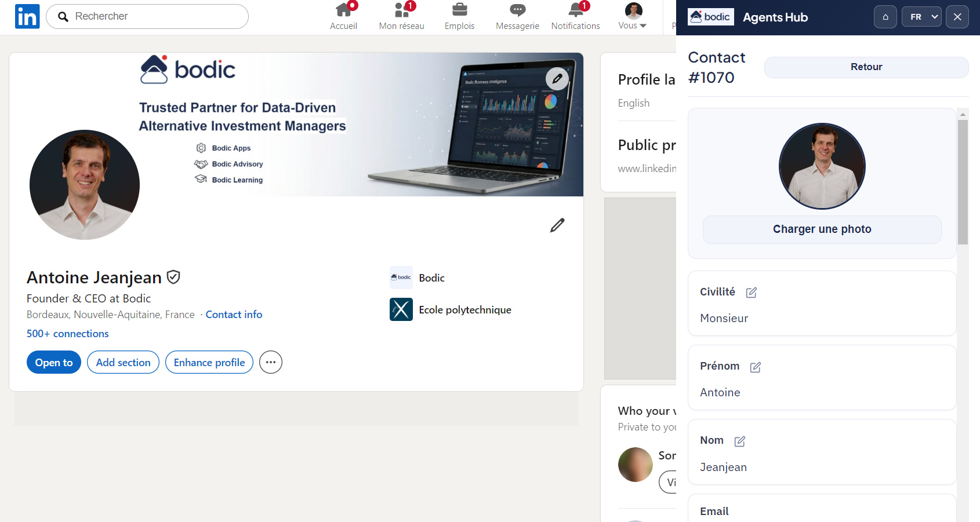Click the contact profile photo thumbnail
980x522 pixels.
822,166
